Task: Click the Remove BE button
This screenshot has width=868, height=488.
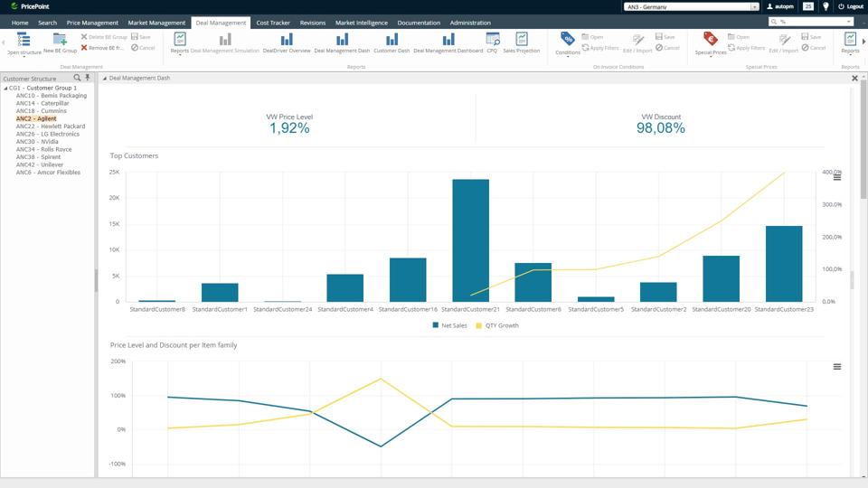Action: point(102,48)
